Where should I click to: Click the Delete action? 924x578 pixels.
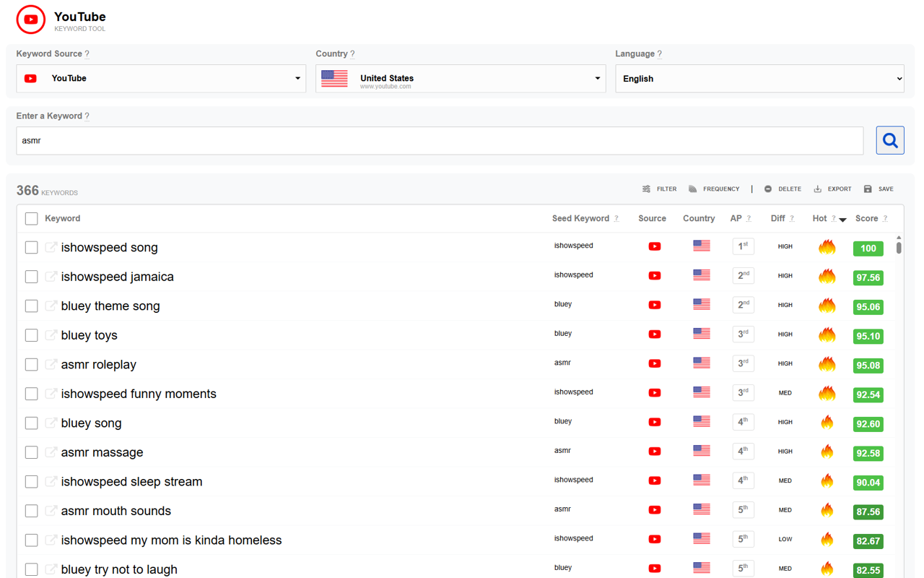[783, 189]
